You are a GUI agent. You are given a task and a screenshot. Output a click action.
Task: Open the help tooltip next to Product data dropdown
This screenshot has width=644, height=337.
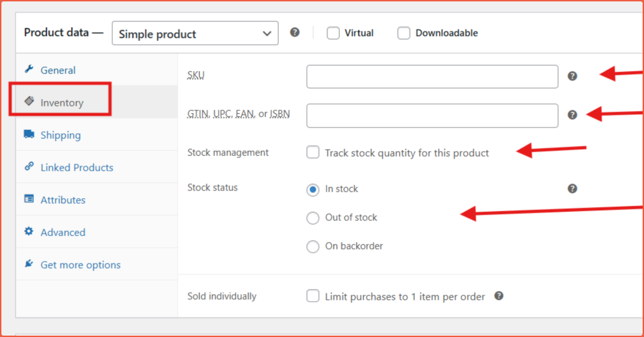295,32
